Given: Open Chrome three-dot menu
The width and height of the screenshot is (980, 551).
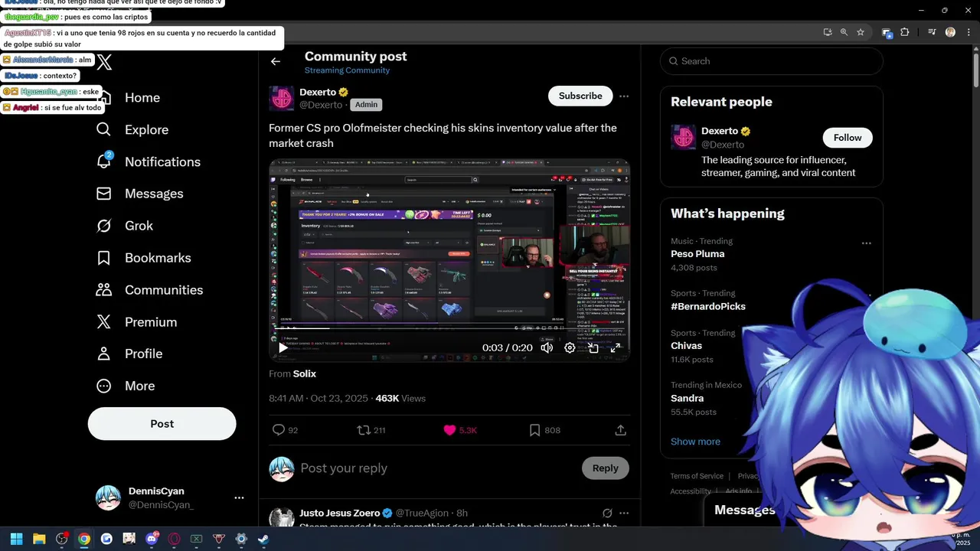Looking at the screenshot, I should tap(968, 32).
